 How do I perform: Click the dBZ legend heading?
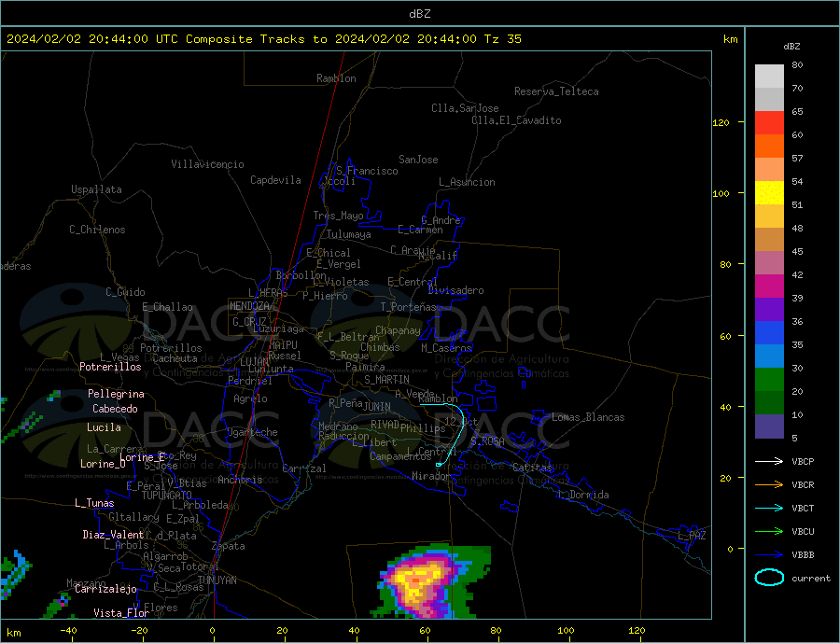791,47
